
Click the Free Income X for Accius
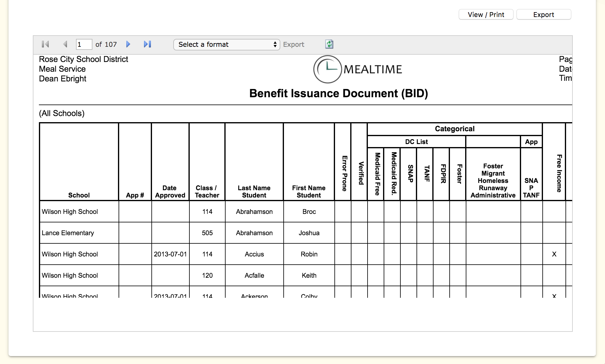(554, 254)
